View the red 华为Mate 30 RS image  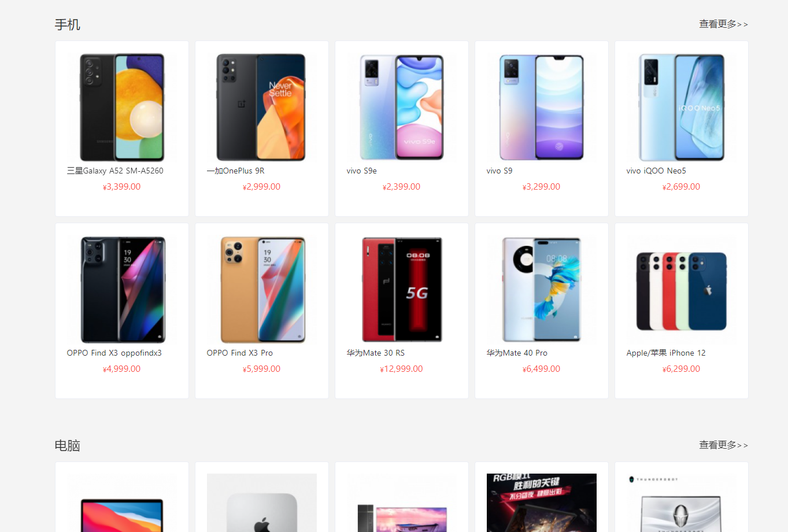pyautogui.click(x=402, y=290)
